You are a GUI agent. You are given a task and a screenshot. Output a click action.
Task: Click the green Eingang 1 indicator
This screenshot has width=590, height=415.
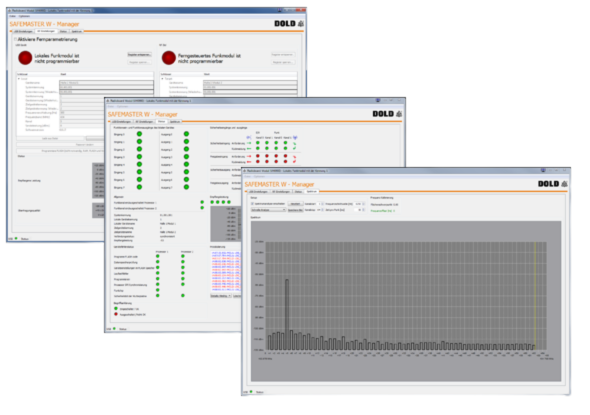click(139, 141)
